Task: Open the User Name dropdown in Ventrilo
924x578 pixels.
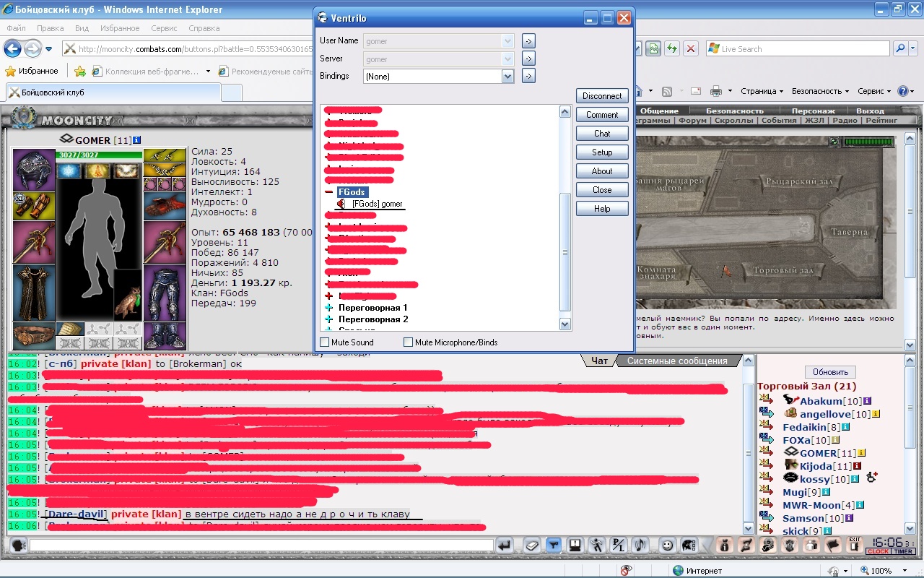Action: pos(507,41)
